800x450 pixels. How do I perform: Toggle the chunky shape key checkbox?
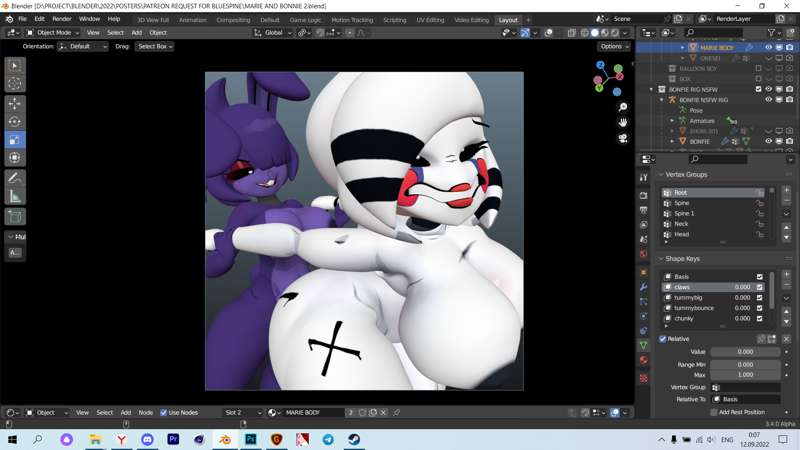pyautogui.click(x=760, y=318)
